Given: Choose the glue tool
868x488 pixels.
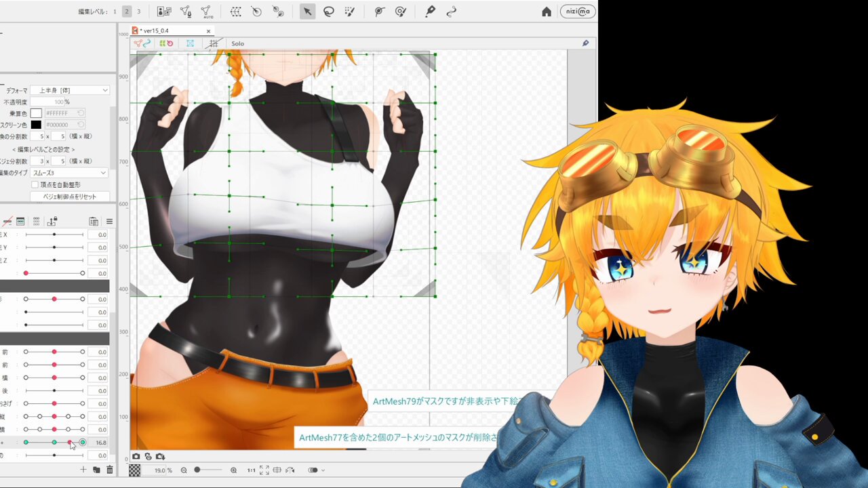Looking at the screenshot, I should click(x=380, y=12).
